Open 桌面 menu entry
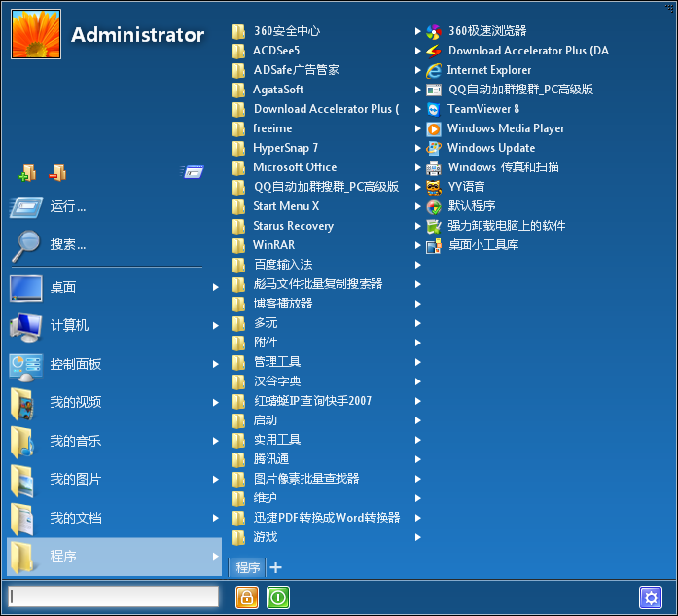678x616 pixels. pos(114,287)
